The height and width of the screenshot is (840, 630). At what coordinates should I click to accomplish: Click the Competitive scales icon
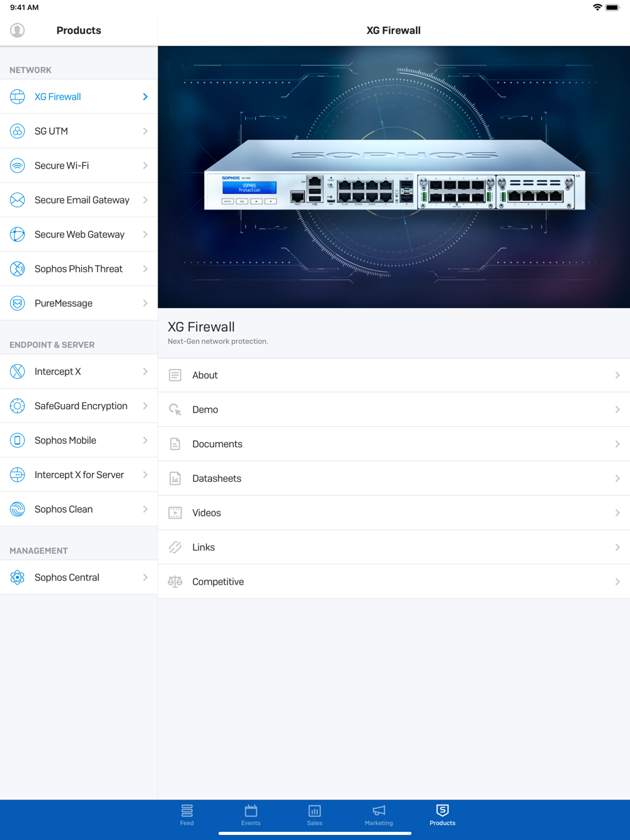175,582
